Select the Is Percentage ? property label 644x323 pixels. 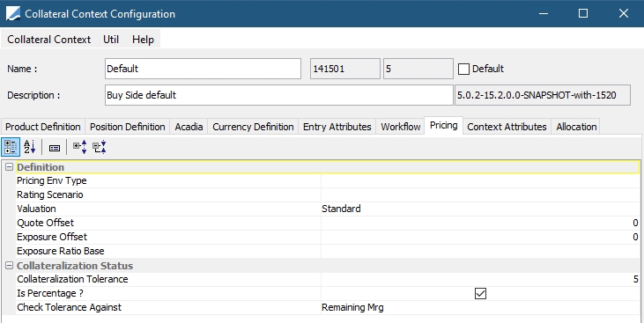50,293
